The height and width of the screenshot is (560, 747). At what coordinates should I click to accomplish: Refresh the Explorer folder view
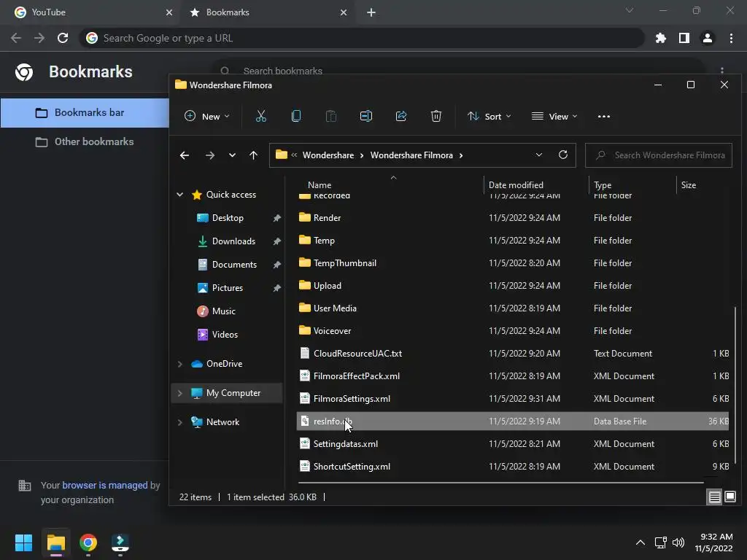tap(563, 155)
